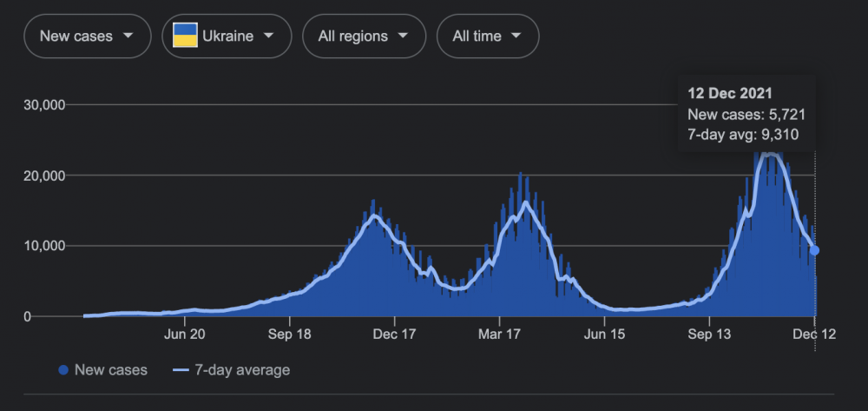The width and height of the screenshot is (868, 411).
Task: Click the Ukraine flag icon
Action: [184, 36]
